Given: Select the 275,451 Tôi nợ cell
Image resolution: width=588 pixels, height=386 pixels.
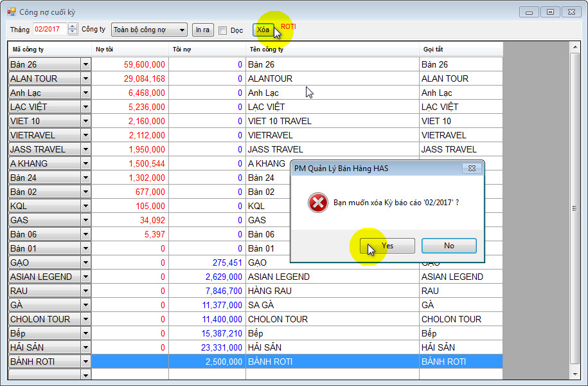Looking at the screenshot, I should point(207,262).
